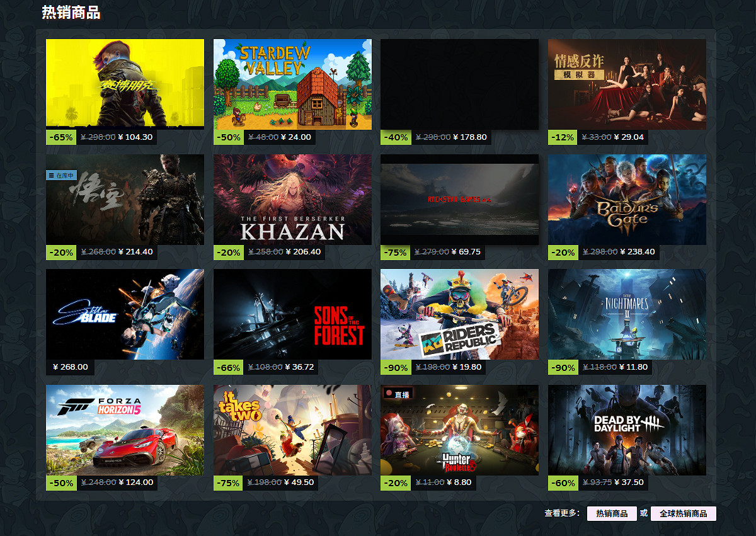This screenshot has width=756, height=536.
Task: Click the 全球热销商品 button
Action: click(684, 513)
